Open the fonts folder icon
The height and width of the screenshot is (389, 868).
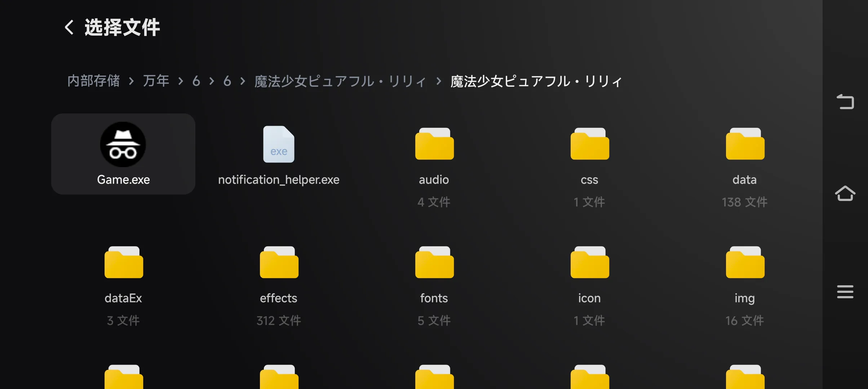[x=434, y=262]
